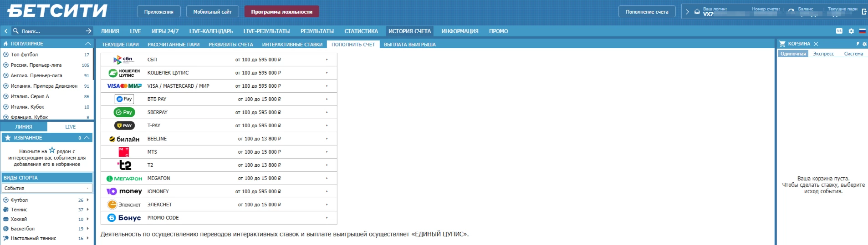868x245 pixels.
Task: Open Программа лояльности button
Action: tap(281, 12)
